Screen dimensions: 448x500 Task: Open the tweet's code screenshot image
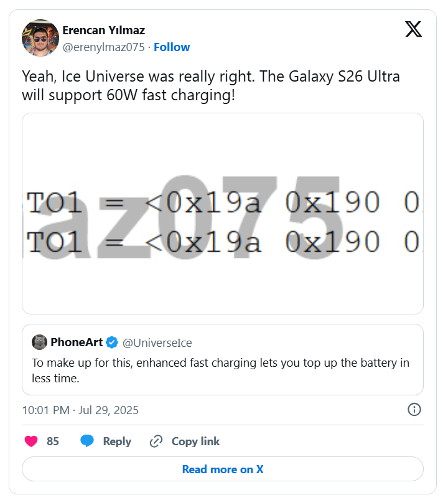222,213
